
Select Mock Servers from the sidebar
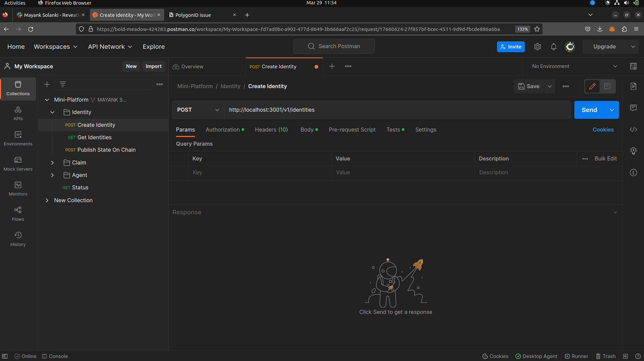tap(18, 163)
